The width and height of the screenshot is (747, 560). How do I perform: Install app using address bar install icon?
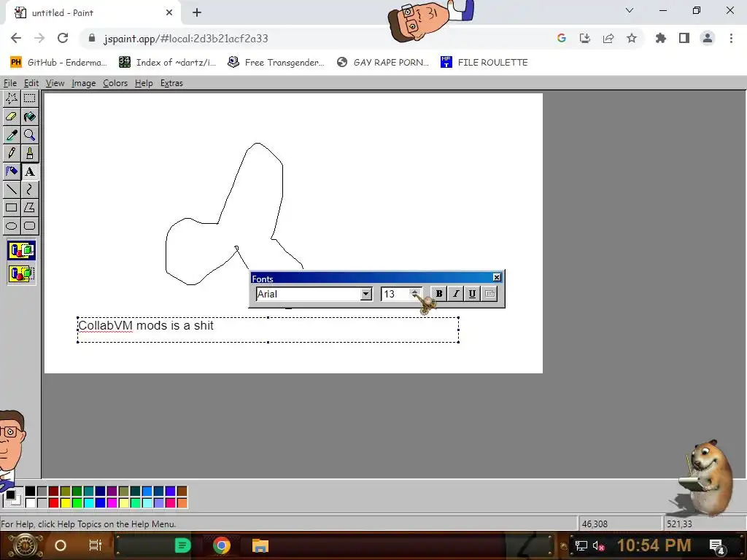coord(584,38)
